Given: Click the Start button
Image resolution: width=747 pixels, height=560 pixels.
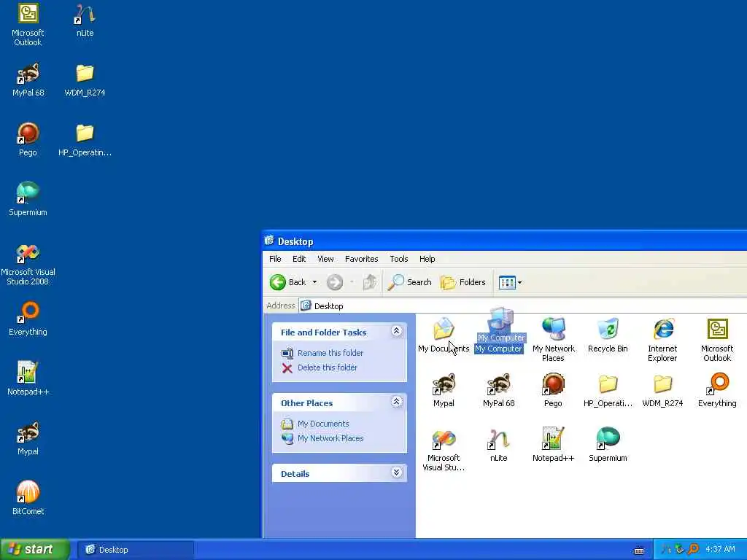Looking at the screenshot, I should click(35, 550).
